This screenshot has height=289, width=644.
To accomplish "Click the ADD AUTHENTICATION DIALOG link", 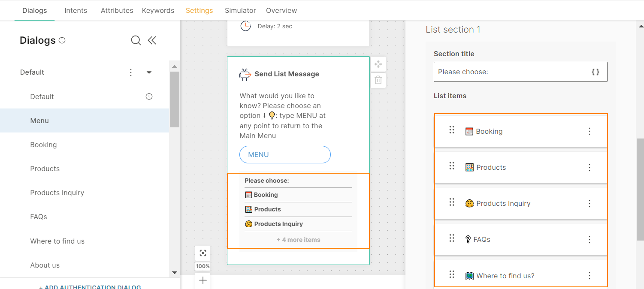I will point(90,286).
